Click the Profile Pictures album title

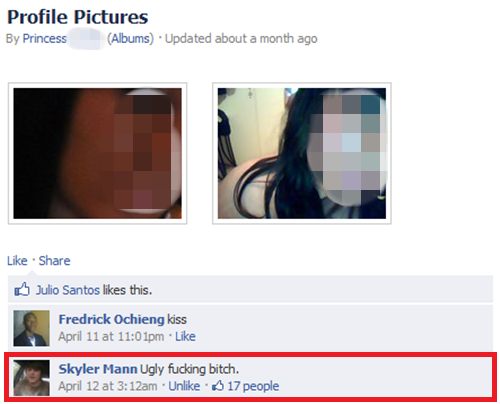(78, 17)
